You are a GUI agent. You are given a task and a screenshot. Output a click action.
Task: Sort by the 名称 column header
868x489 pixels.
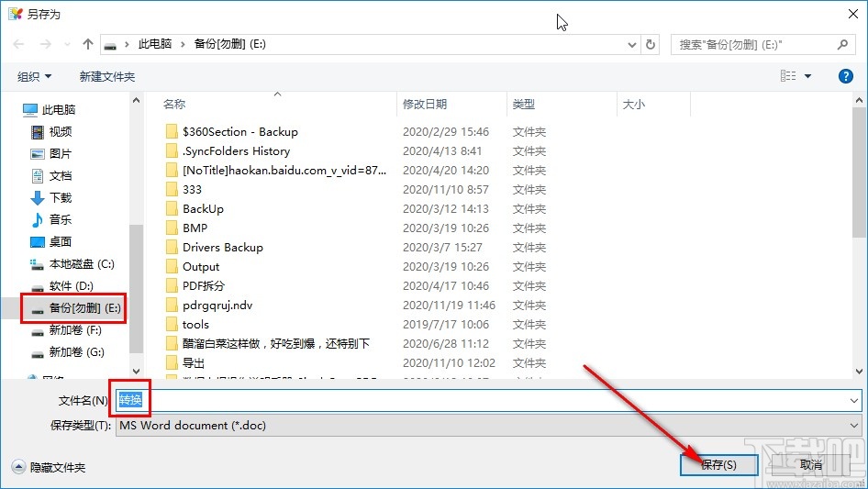tap(173, 104)
